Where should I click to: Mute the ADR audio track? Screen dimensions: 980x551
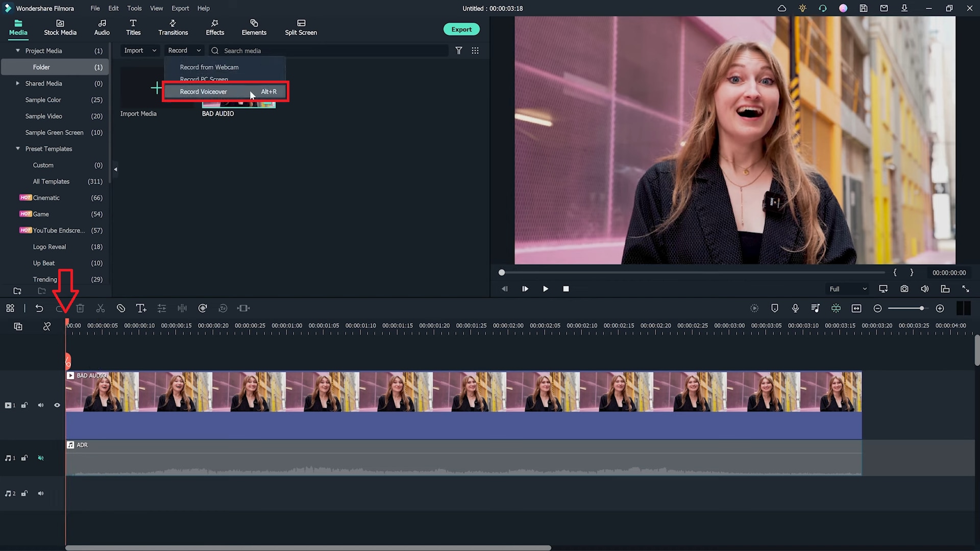click(40, 458)
